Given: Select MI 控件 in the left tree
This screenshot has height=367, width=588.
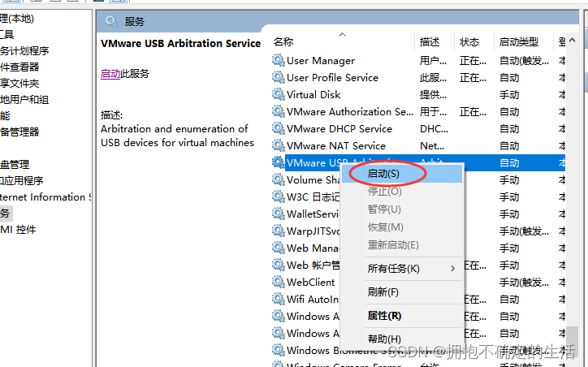Looking at the screenshot, I should [x=18, y=230].
